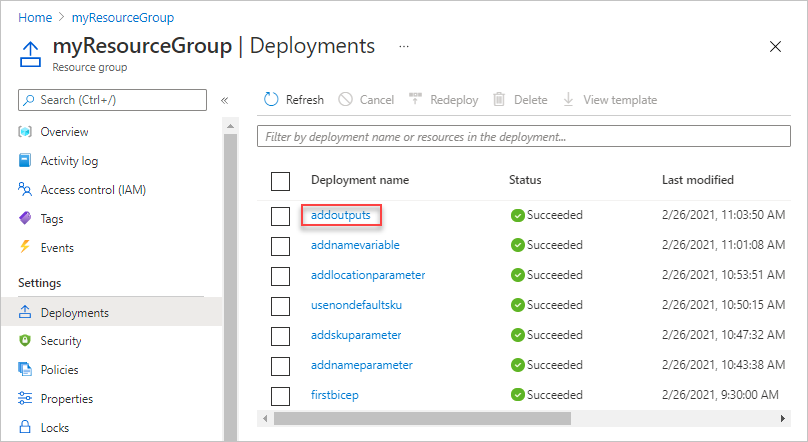
Task: Click the firstbicep deployment link
Action: [x=335, y=395]
